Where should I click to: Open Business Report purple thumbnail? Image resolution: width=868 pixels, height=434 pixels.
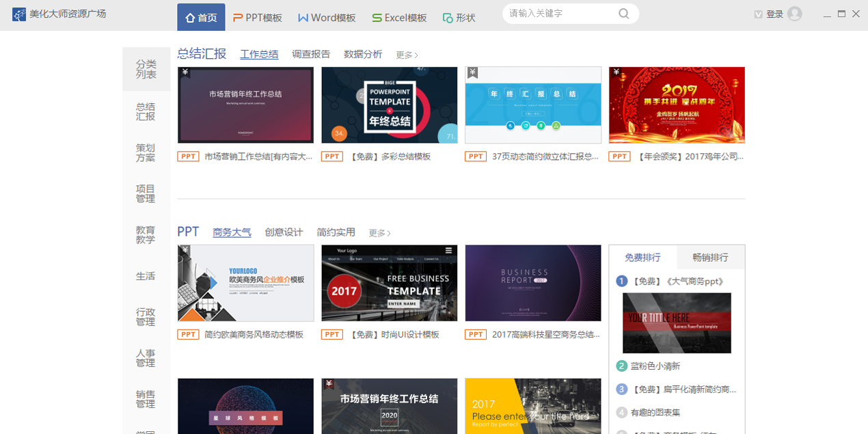coord(533,283)
